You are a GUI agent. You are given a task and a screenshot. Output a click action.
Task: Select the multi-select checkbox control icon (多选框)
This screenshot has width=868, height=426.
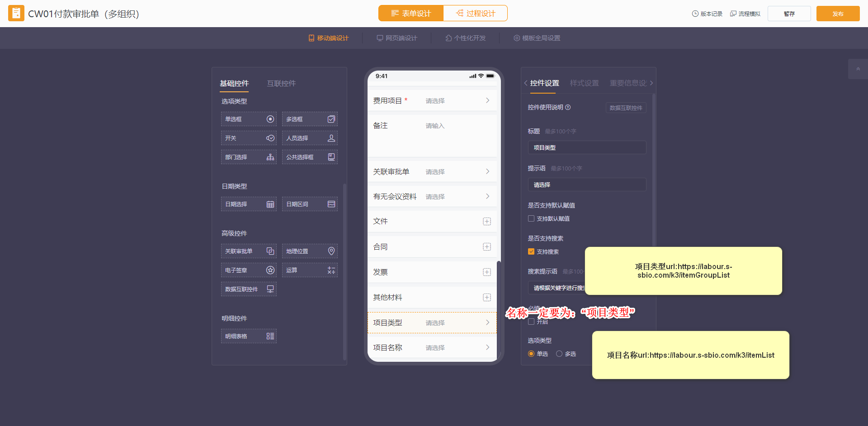pos(331,119)
